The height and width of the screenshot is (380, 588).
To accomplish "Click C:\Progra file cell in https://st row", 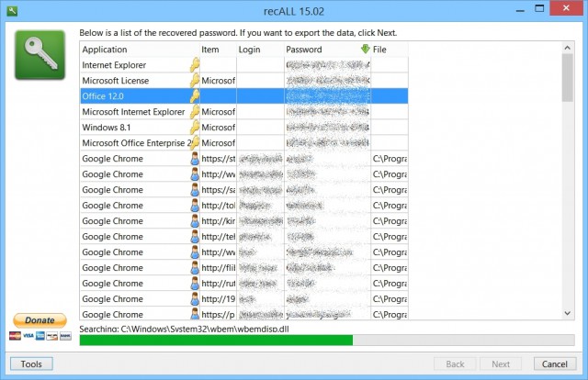I will (390, 159).
